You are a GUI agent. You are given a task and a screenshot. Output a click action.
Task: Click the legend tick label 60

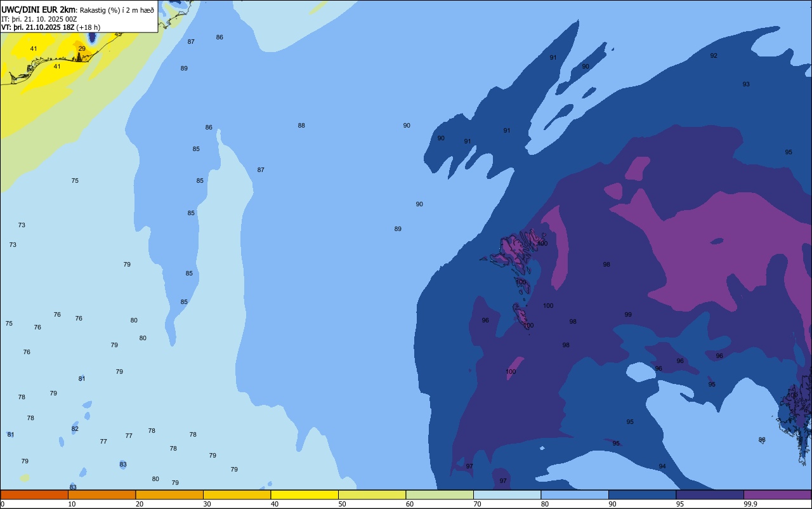[x=410, y=504]
